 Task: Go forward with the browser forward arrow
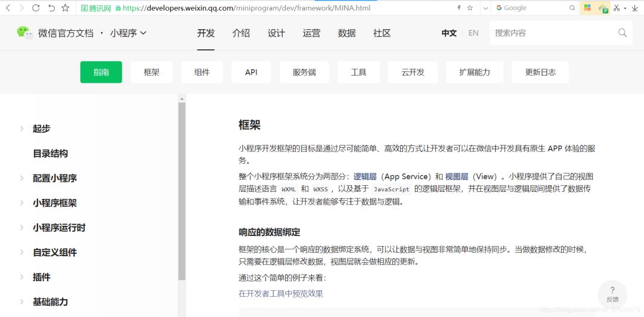click(x=21, y=8)
